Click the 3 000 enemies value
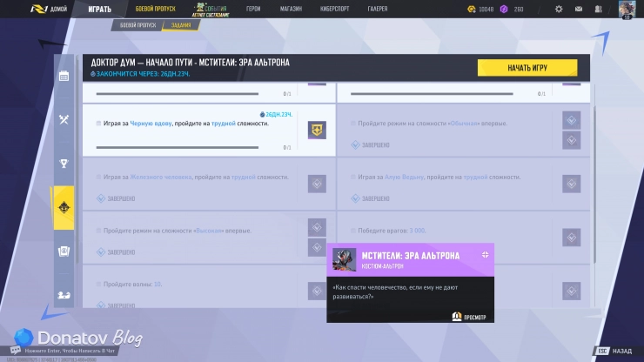 (x=417, y=231)
